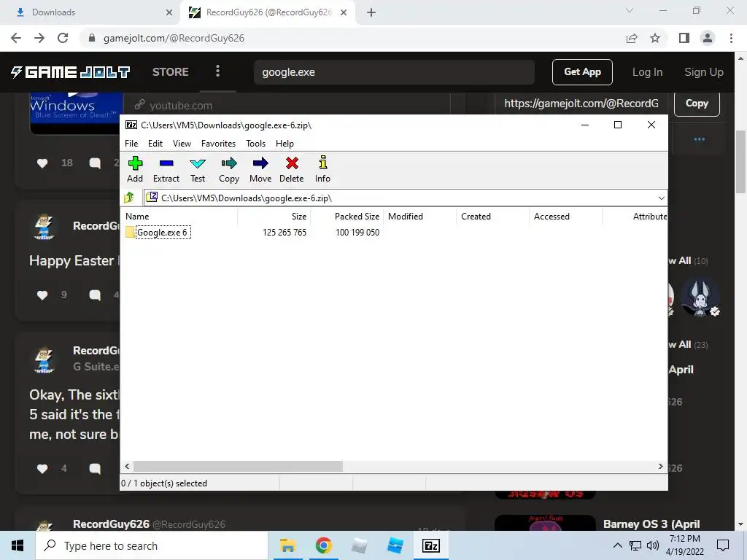747x560 pixels.
Task: Go back in Chrome
Action: click(16, 38)
